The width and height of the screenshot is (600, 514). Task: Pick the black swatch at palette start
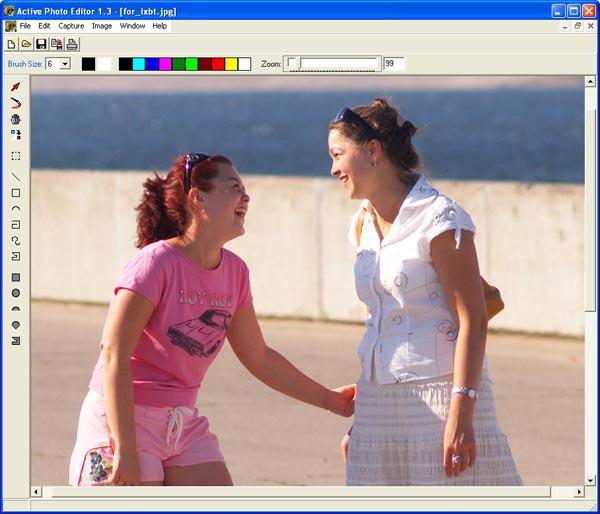click(126, 64)
